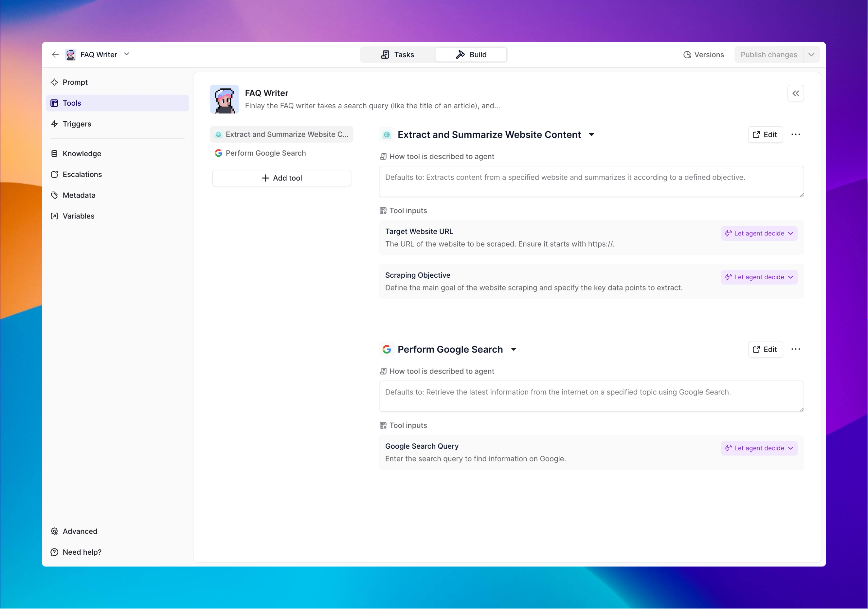Go back using the left arrow icon
The width and height of the screenshot is (868, 609).
pyautogui.click(x=55, y=55)
